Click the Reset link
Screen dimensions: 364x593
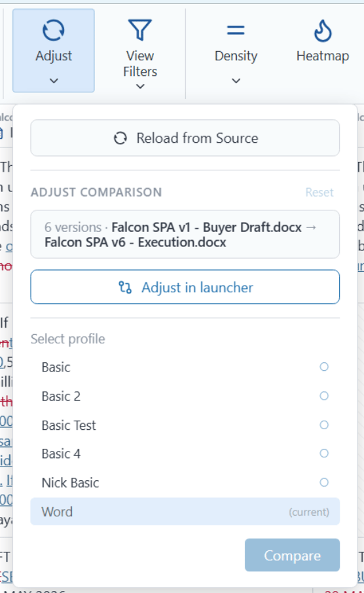pos(319,193)
